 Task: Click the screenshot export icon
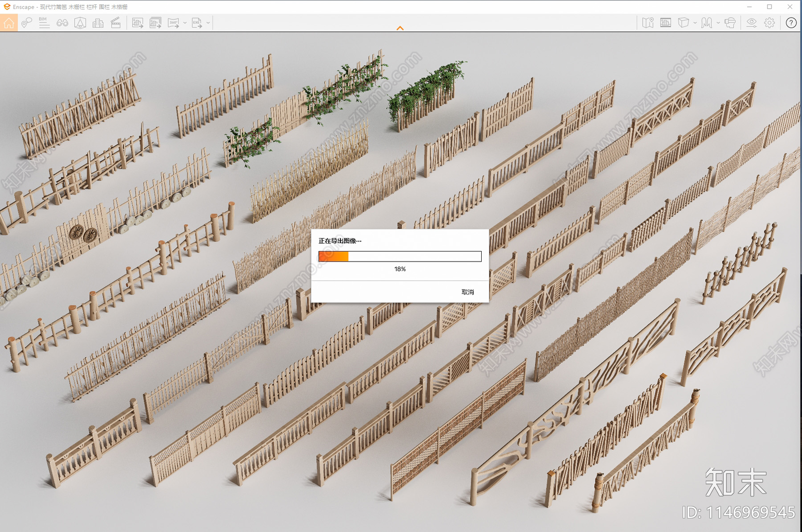(x=138, y=23)
